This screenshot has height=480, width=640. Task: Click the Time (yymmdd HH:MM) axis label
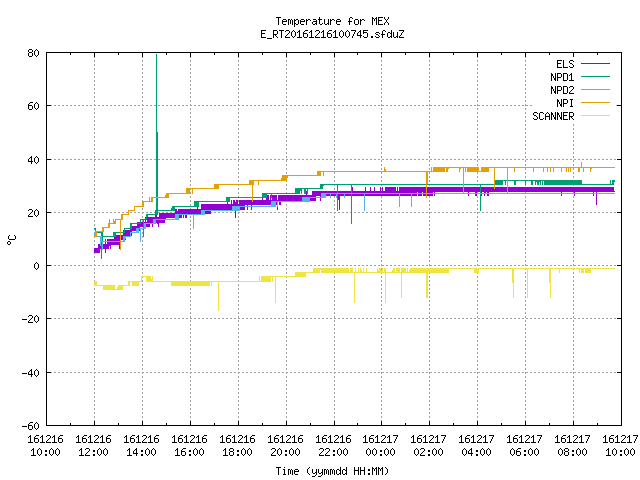(x=332, y=471)
